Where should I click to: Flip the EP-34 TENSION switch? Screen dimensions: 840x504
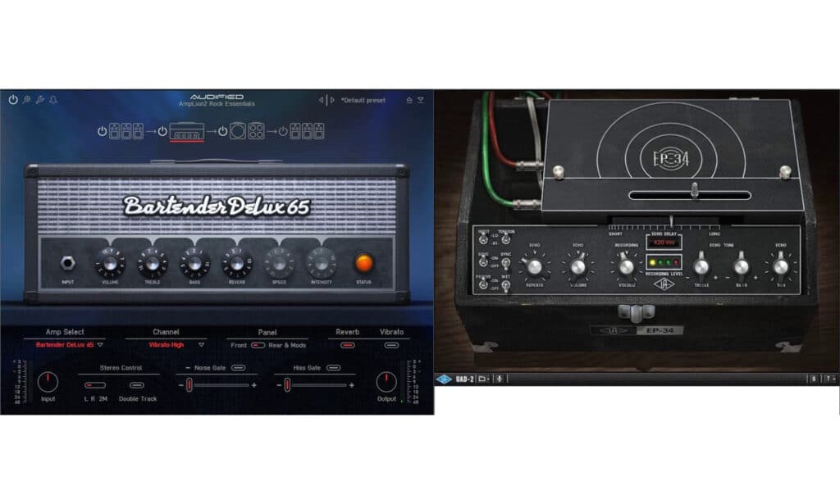pyautogui.click(x=505, y=238)
